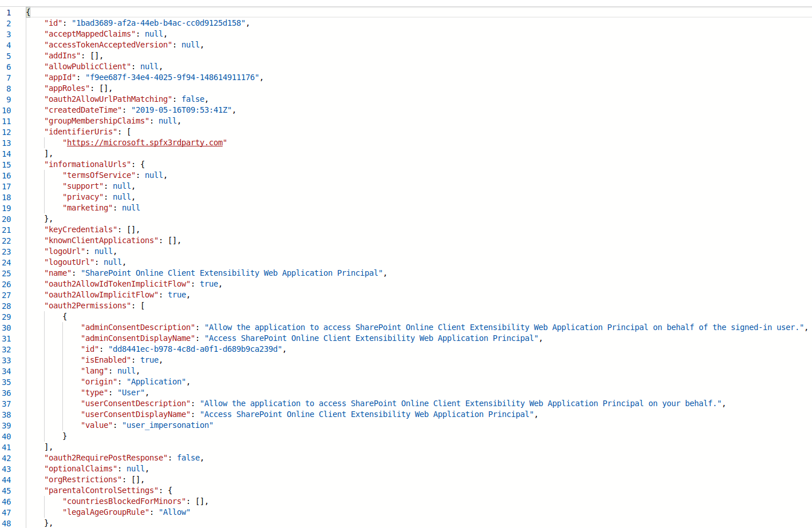Viewport: 812px width, 528px height.
Task: Click the "logoutUrl" key
Action: pos(69,262)
